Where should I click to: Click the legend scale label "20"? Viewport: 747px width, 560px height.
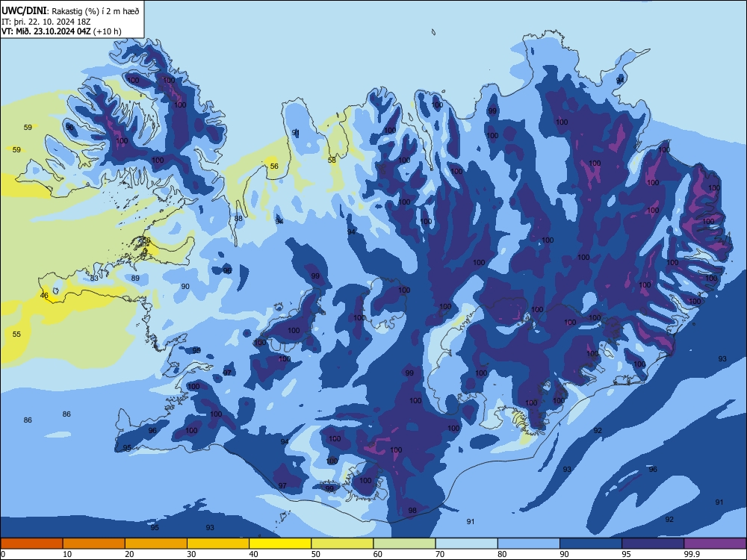click(129, 554)
